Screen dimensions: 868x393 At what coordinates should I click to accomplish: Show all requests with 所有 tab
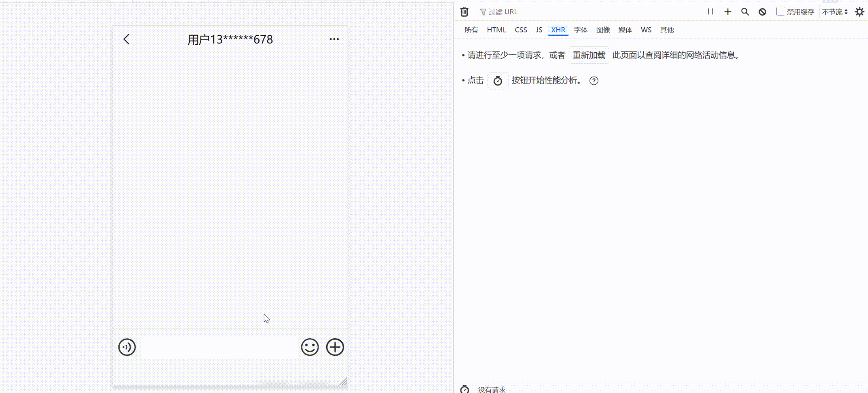coord(471,30)
